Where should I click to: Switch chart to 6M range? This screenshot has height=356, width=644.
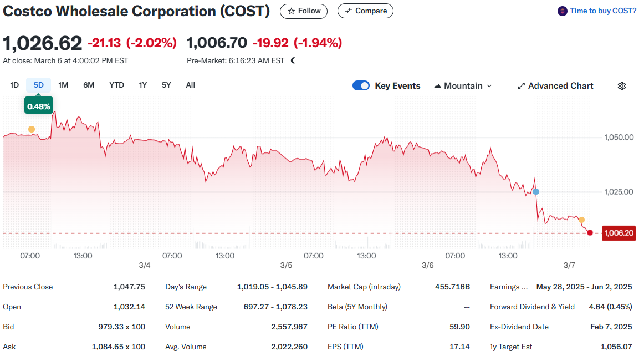click(x=89, y=85)
